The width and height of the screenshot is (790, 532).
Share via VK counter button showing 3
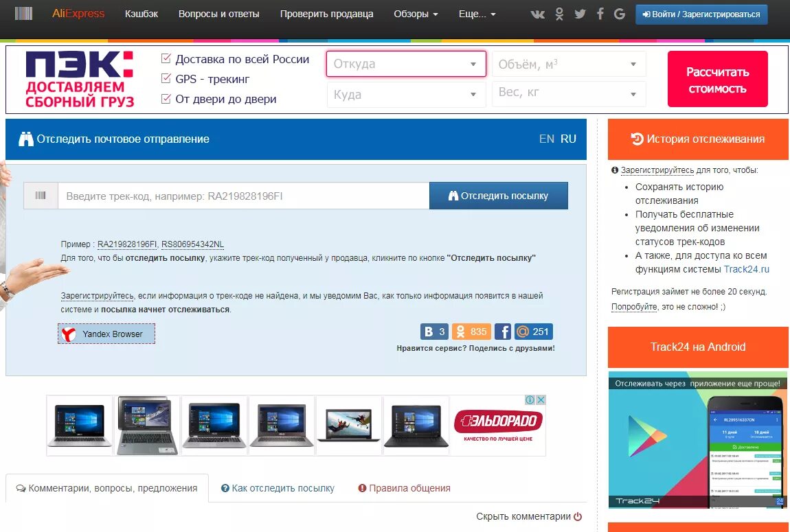coord(434,332)
